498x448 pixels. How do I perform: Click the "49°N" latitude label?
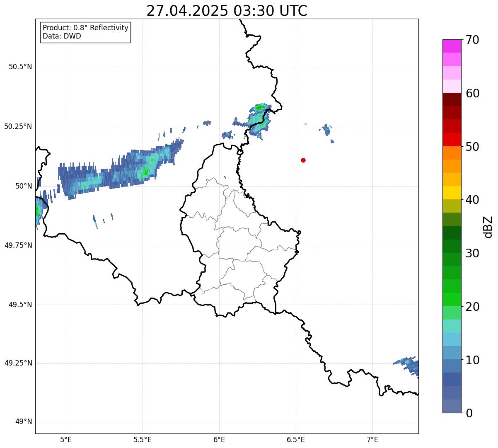(24, 422)
